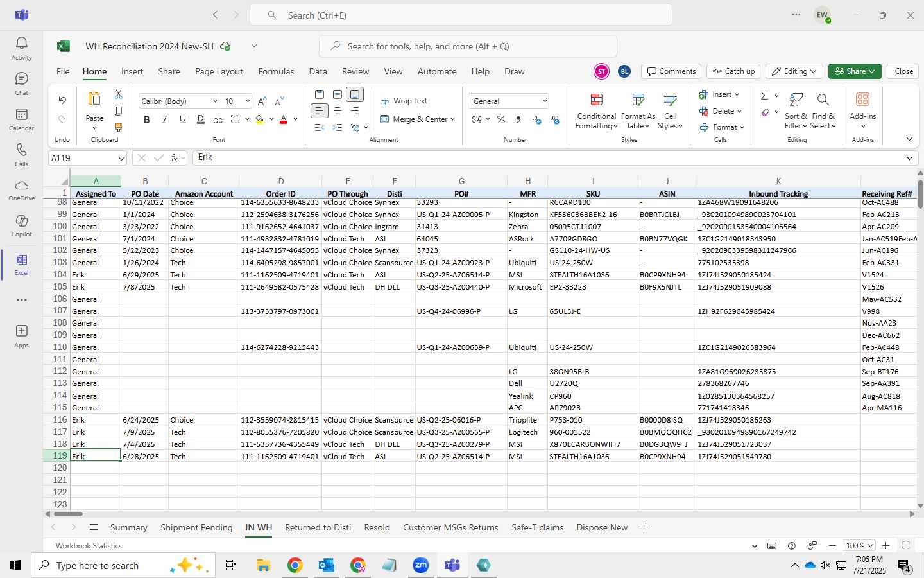Open the Insert ribbon tab

[x=132, y=71]
